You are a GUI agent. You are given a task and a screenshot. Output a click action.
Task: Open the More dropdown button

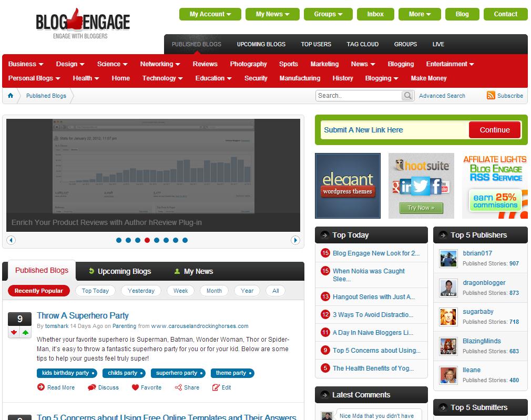419,14
